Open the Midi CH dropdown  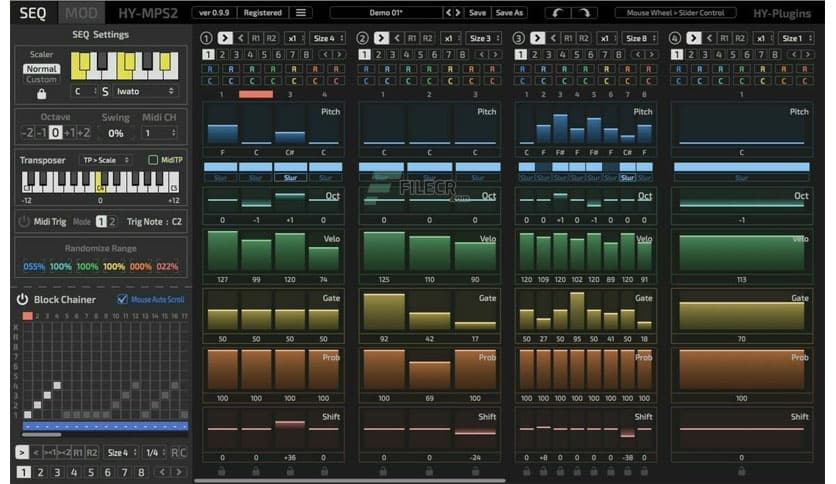(160, 133)
